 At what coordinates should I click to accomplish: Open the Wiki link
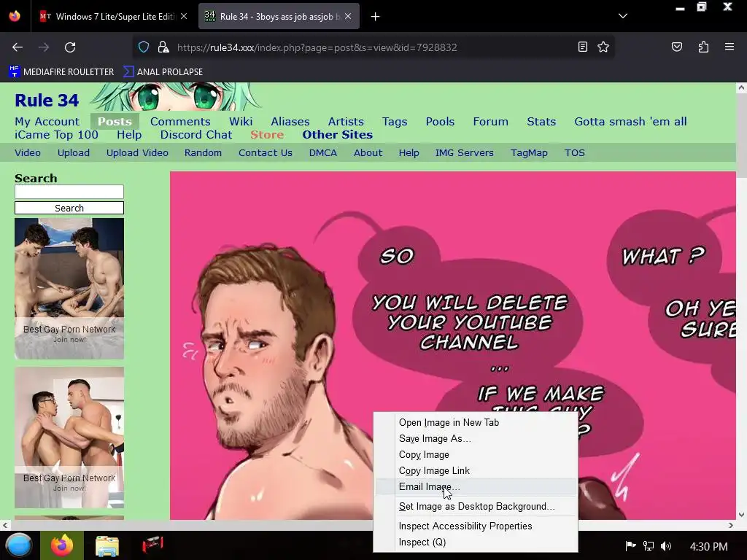(241, 122)
